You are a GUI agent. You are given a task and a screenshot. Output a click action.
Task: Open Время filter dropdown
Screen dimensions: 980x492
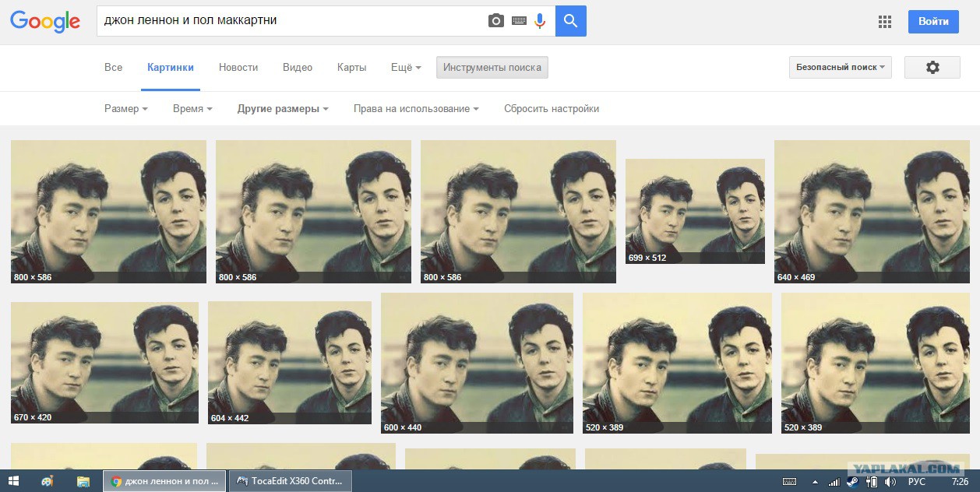tap(193, 109)
